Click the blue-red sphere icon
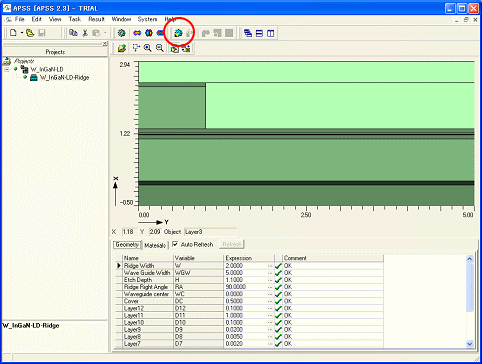The image size is (482, 364). [149, 33]
